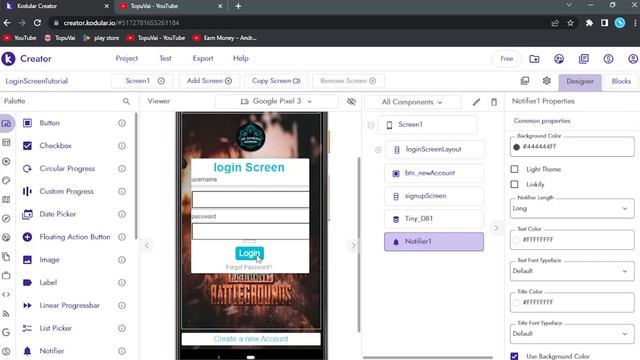Open Test menu
The width and height of the screenshot is (640, 360).
coord(165,58)
